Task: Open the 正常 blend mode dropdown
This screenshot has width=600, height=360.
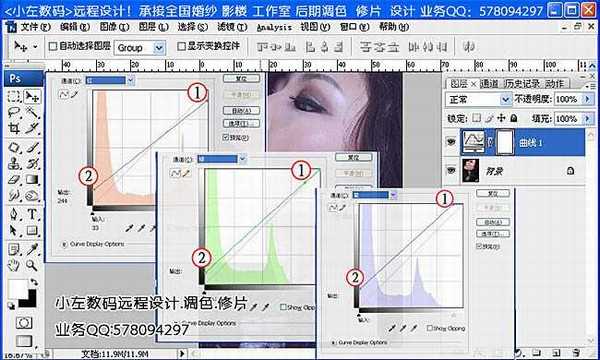Action: 505,99
